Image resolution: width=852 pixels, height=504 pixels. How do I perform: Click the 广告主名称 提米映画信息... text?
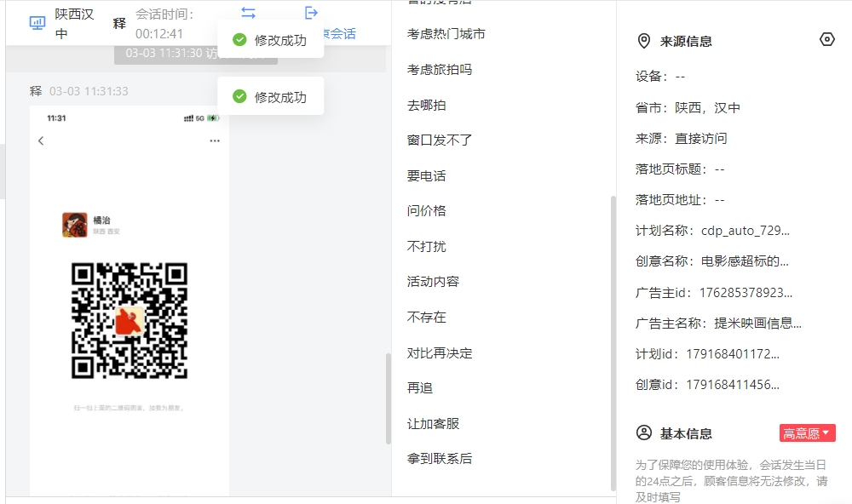point(717,324)
